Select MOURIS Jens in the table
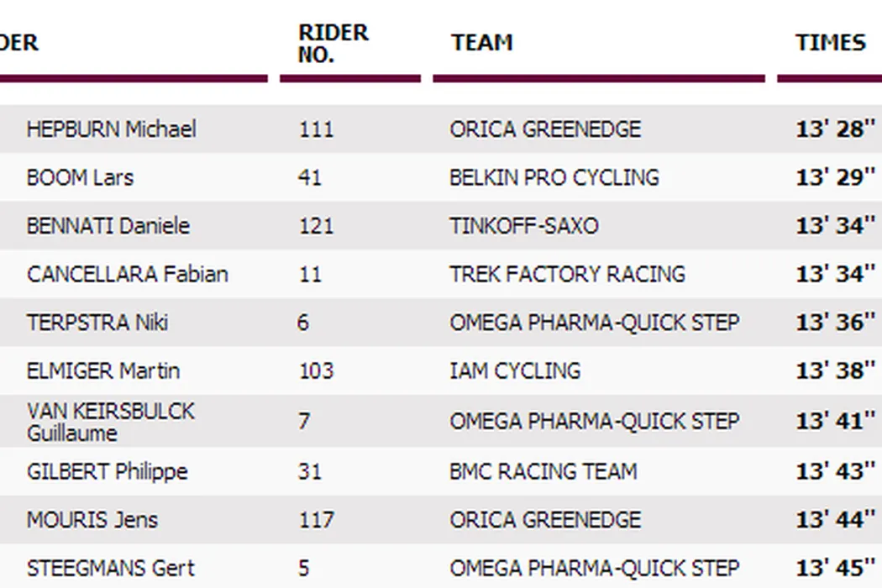This screenshot has width=882, height=588. (x=92, y=520)
